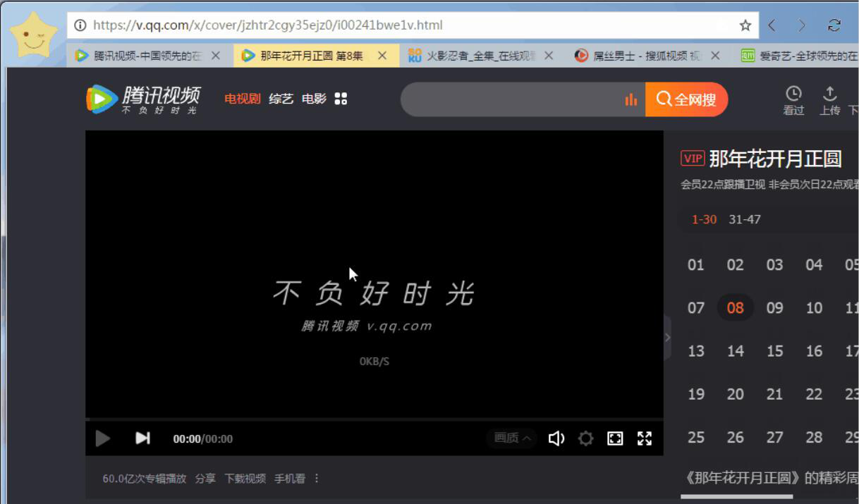Enter fullscreen via the expand arrows icon
859x504 pixels.
[x=645, y=438]
